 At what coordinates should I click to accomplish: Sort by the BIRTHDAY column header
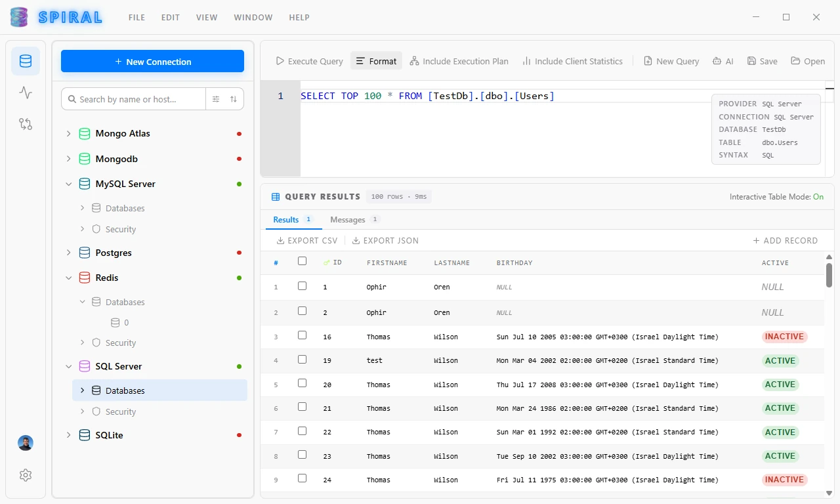pyautogui.click(x=514, y=262)
